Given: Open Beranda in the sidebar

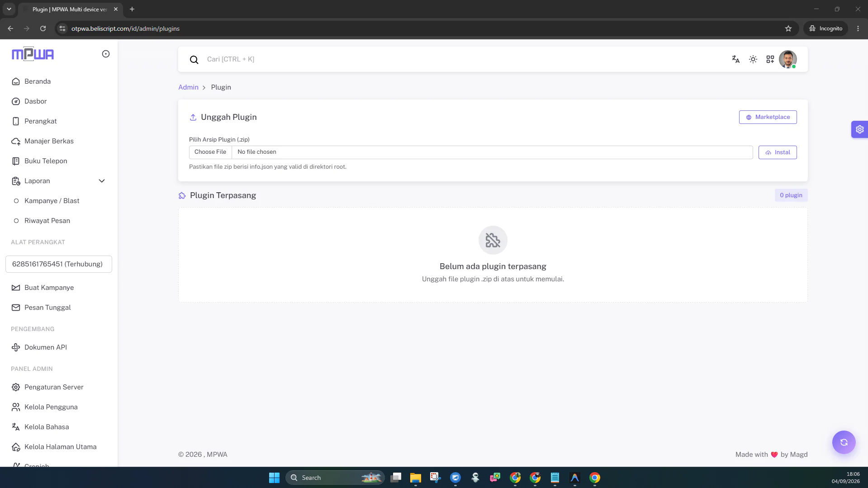Looking at the screenshot, I should pyautogui.click(x=59, y=81).
